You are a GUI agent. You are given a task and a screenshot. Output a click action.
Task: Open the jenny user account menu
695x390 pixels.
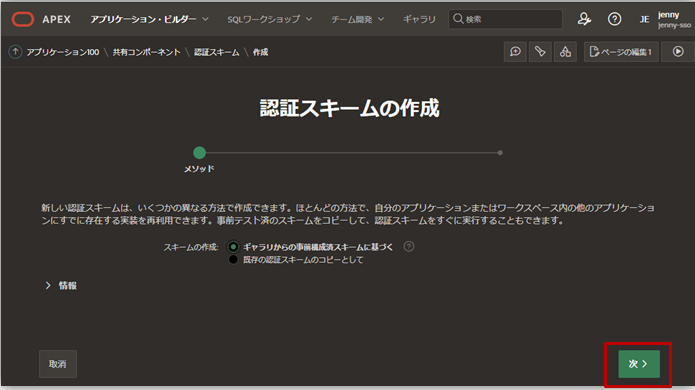[x=674, y=20]
